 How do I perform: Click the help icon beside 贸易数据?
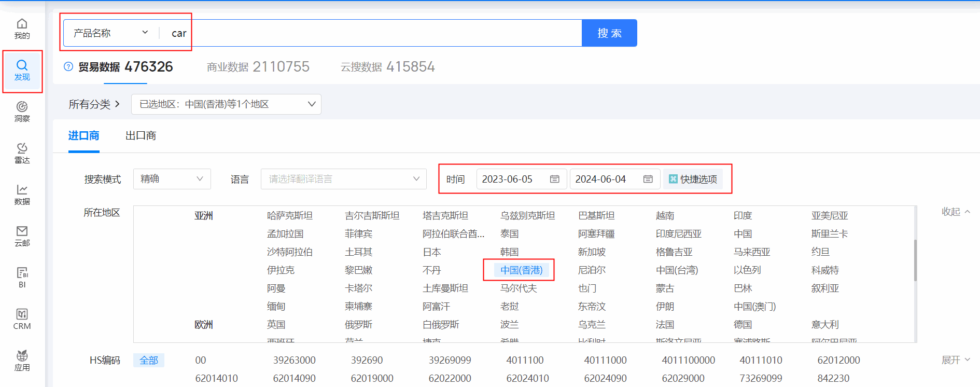tap(68, 67)
